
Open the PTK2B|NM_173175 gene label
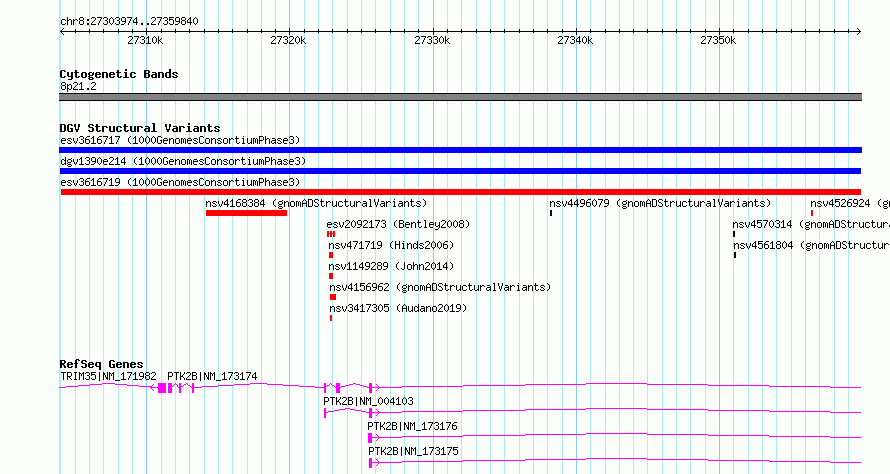click(413, 451)
